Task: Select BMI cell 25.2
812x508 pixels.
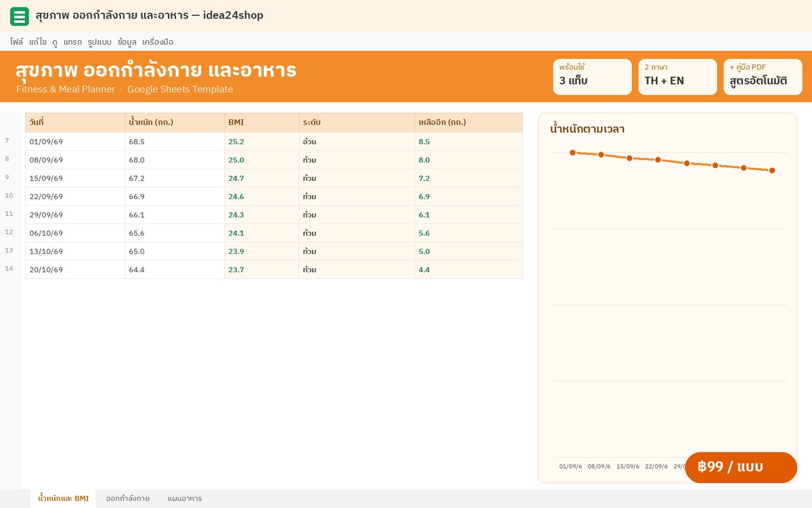Action: [262, 142]
